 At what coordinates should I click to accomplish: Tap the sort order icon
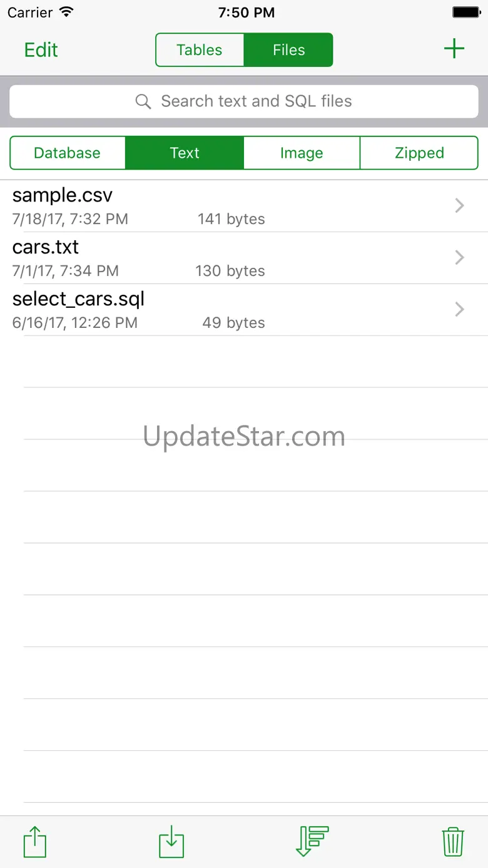click(x=312, y=842)
